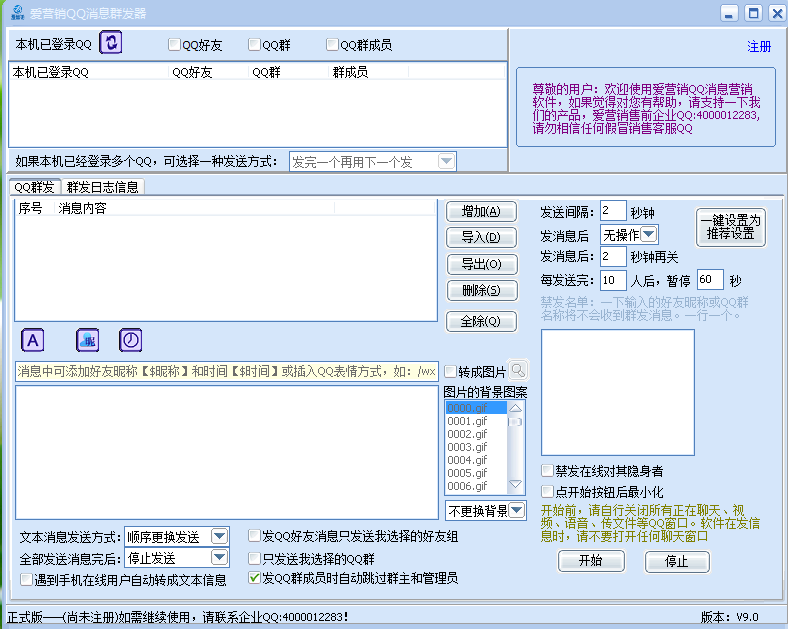Click 一键设置为推荐设置 button
Image resolution: width=788 pixels, height=629 pixels.
click(731, 228)
